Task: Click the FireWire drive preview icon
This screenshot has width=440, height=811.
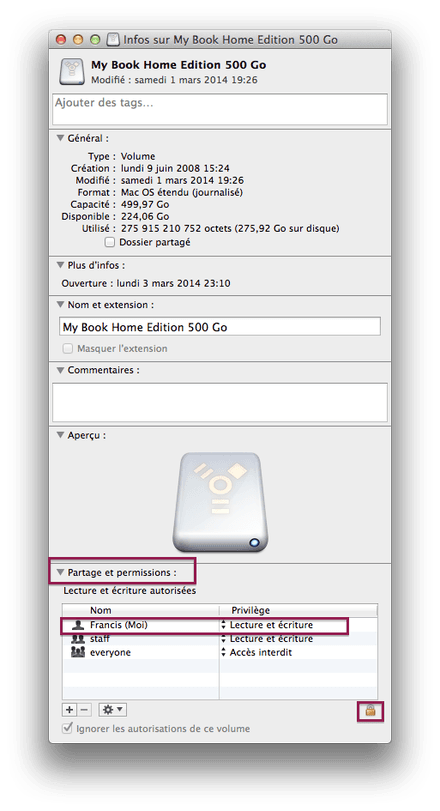Action: 220,503
